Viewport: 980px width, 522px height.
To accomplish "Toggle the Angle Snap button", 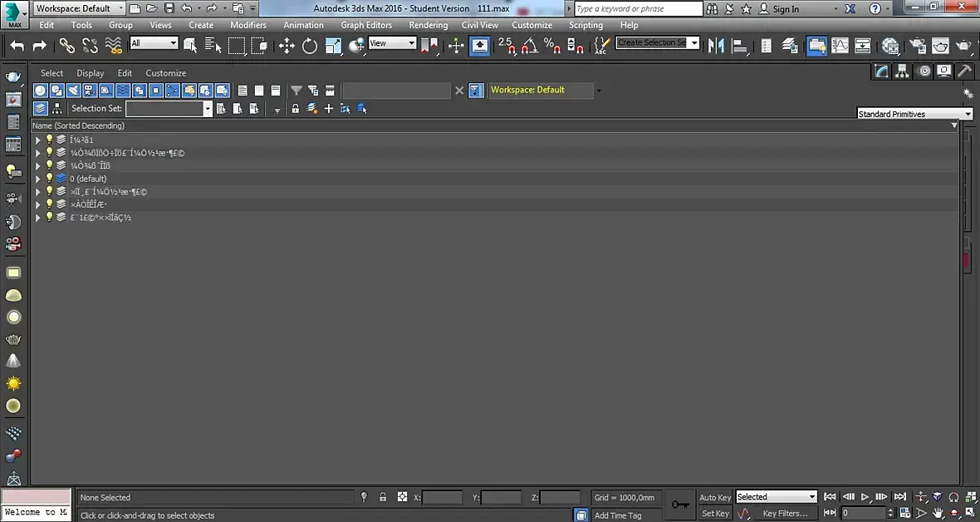I will tap(529, 46).
